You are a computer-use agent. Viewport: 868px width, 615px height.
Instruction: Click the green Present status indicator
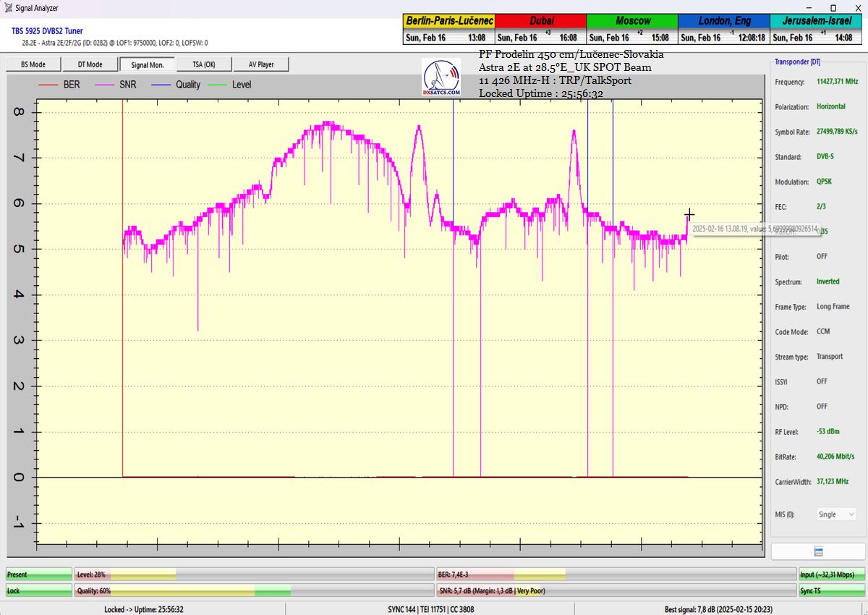(39, 574)
